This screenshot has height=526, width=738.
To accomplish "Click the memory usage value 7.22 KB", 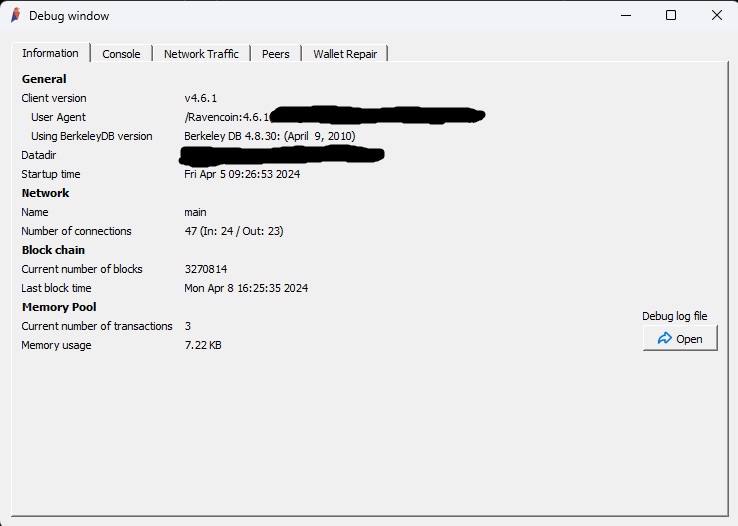I will [203, 345].
